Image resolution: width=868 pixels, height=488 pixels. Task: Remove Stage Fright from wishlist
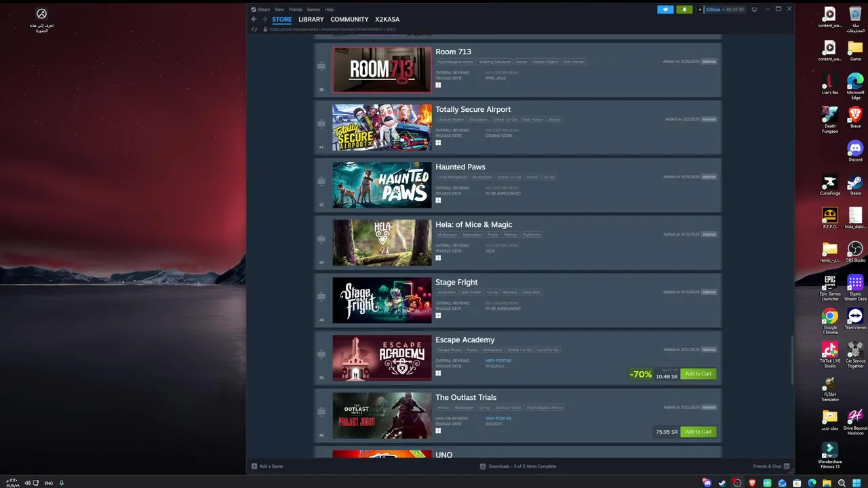pos(709,292)
